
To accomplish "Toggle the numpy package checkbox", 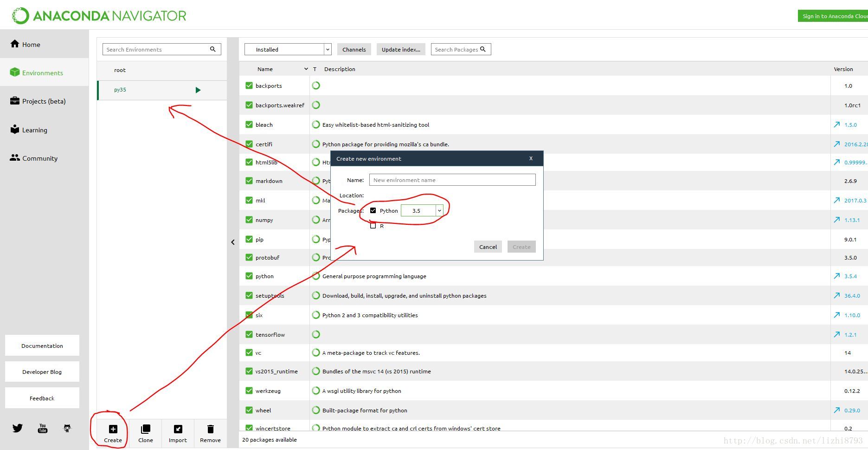I will (x=249, y=220).
